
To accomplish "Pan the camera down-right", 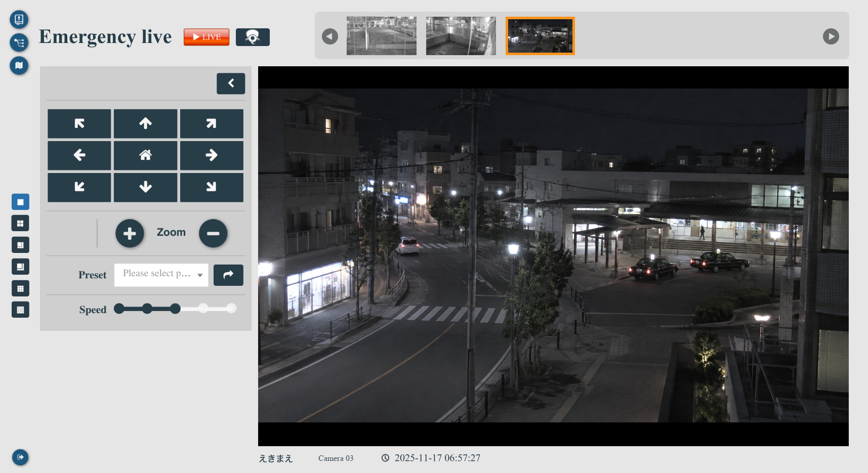I will point(212,187).
